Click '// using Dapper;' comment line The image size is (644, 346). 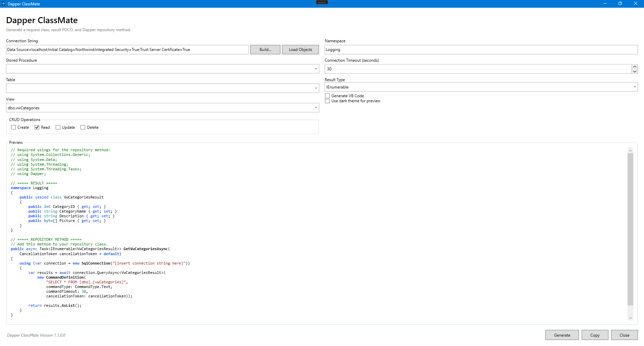click(28, 174)
